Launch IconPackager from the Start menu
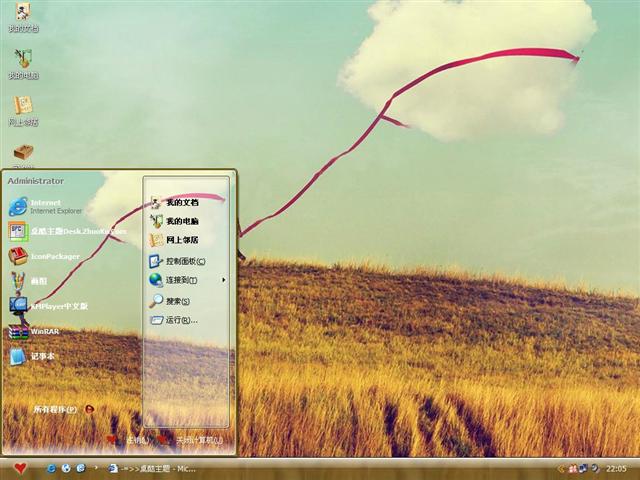This screenshot has height=480, width=640. [x=44, y=256]
